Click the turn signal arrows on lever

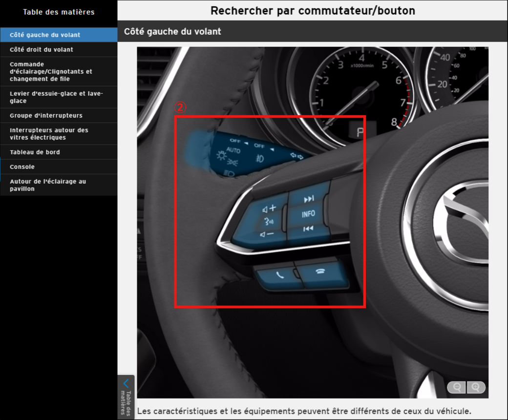click(x=296, y=157)
